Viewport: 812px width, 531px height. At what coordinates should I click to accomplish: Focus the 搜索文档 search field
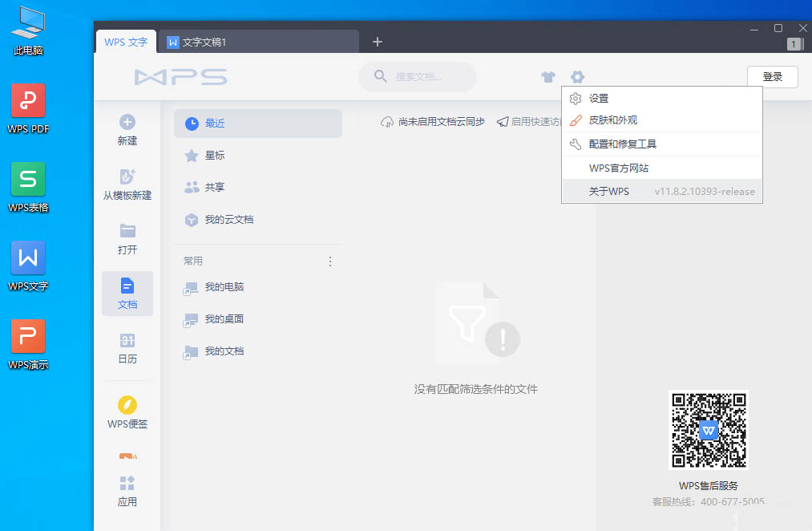click(x=418, y=77)
